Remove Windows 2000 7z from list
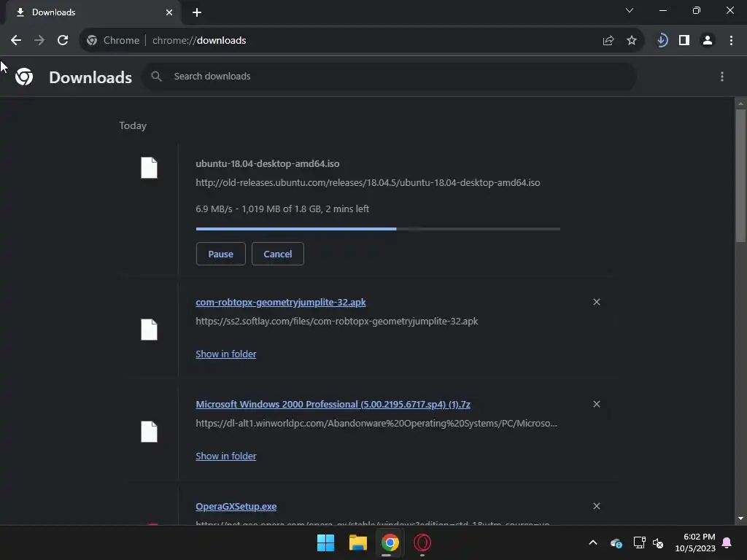 click(x=597, y=404)
